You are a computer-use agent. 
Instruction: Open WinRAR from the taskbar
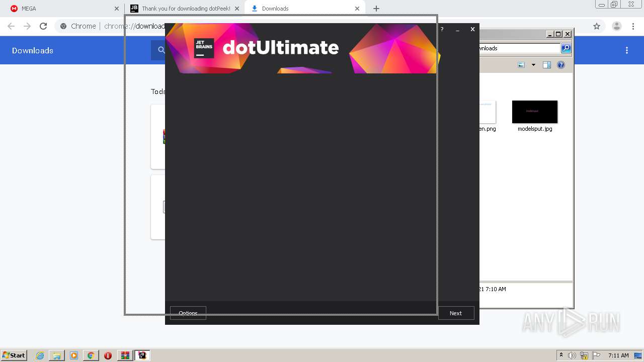125,355
